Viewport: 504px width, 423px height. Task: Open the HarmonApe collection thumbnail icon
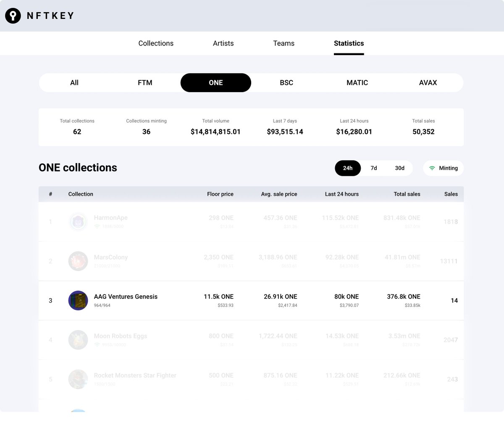click(78, 222)
